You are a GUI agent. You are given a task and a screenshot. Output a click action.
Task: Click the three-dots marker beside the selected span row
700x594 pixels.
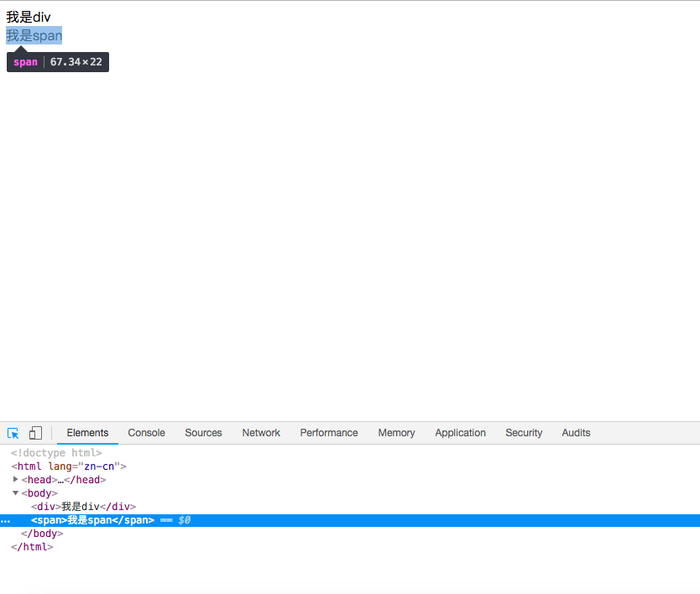(5, 521)
